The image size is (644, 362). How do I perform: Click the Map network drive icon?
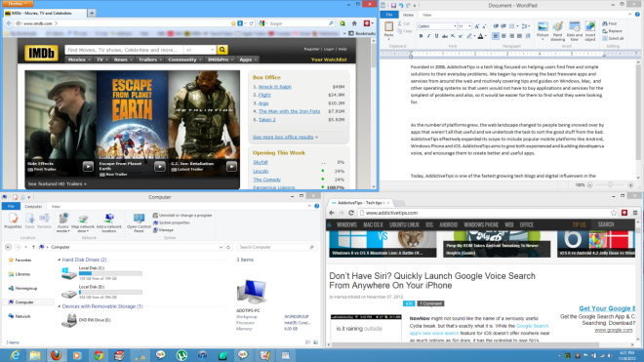point(83,222)
